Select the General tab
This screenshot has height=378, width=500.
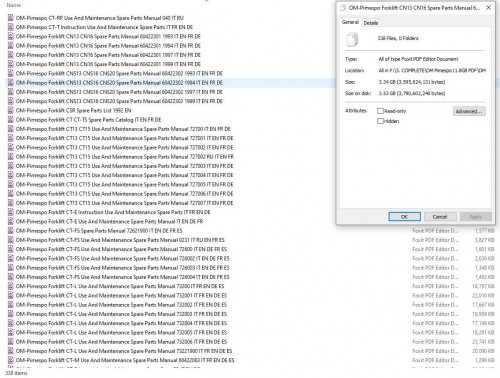(x=350, y=22)
